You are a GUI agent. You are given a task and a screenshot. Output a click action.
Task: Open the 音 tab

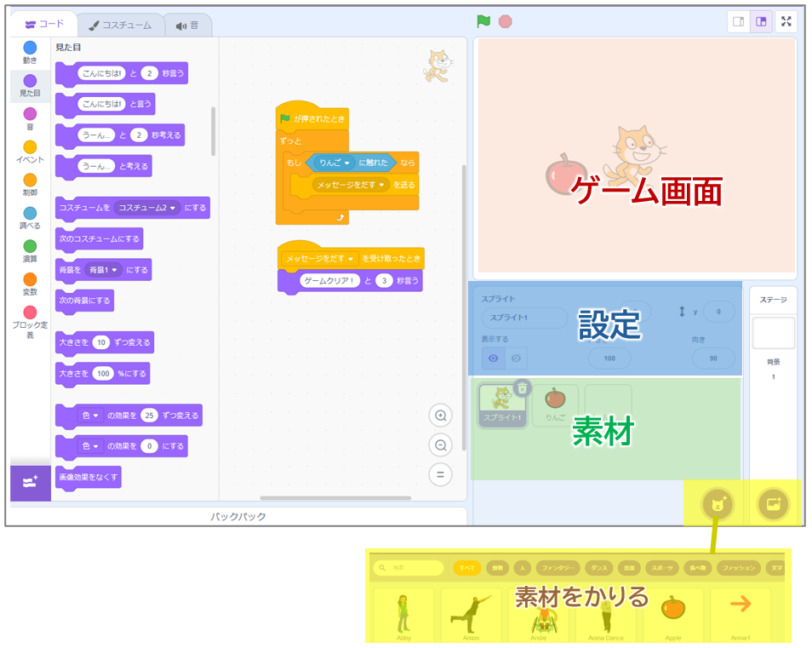187,25
